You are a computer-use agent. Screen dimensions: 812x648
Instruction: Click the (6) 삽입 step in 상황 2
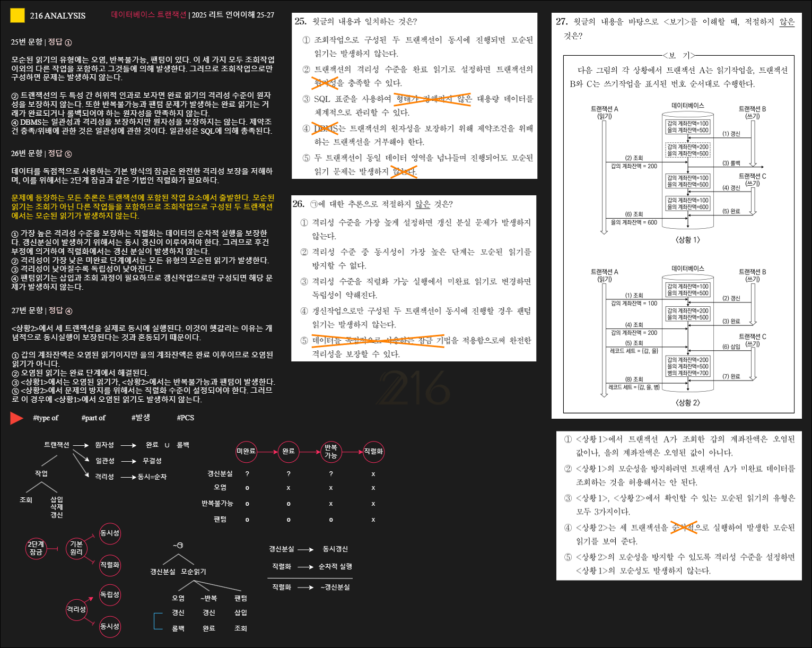pyautogui.click(x=731, y=347)
